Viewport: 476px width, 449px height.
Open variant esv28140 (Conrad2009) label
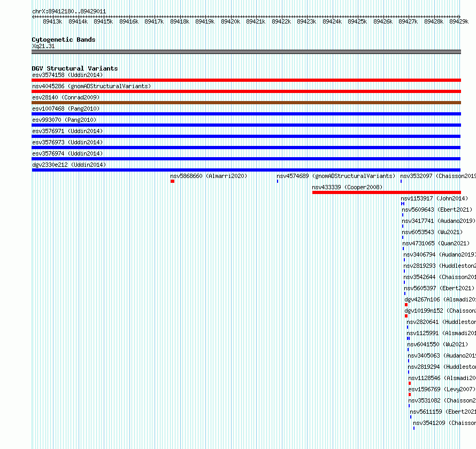point(66,97)
